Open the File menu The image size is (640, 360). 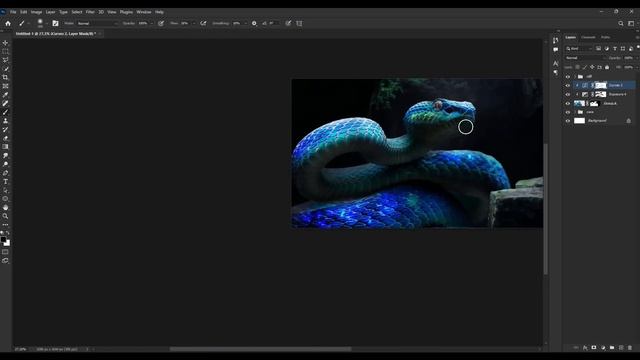(x=13, y=12)
